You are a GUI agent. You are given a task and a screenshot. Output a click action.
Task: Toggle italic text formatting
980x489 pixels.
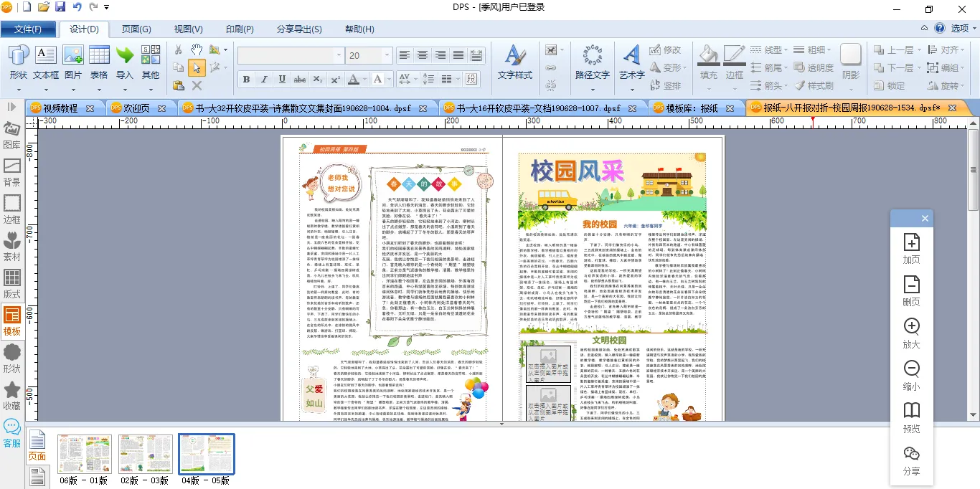(264, 79)
